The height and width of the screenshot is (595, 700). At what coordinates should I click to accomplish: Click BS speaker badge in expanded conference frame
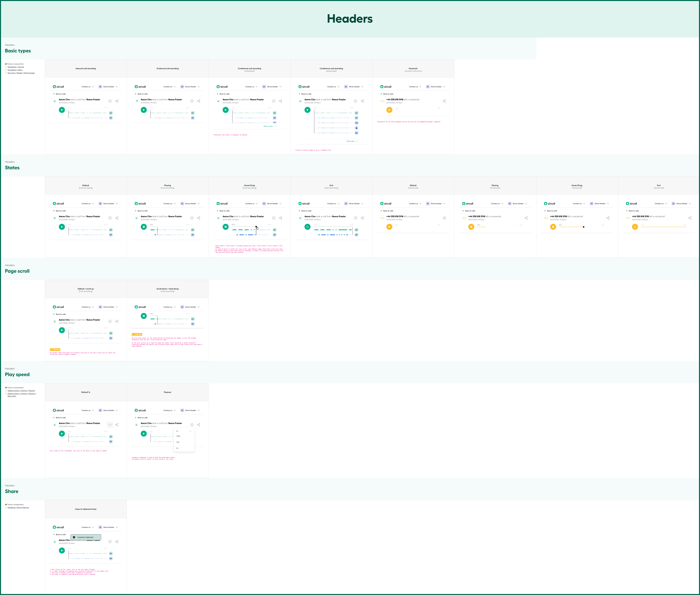356,133
